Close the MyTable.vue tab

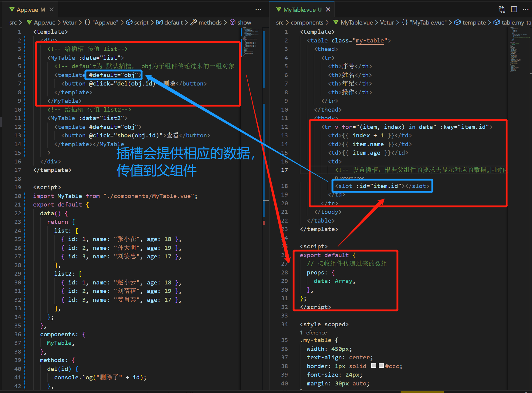click(x=328, y=10)
